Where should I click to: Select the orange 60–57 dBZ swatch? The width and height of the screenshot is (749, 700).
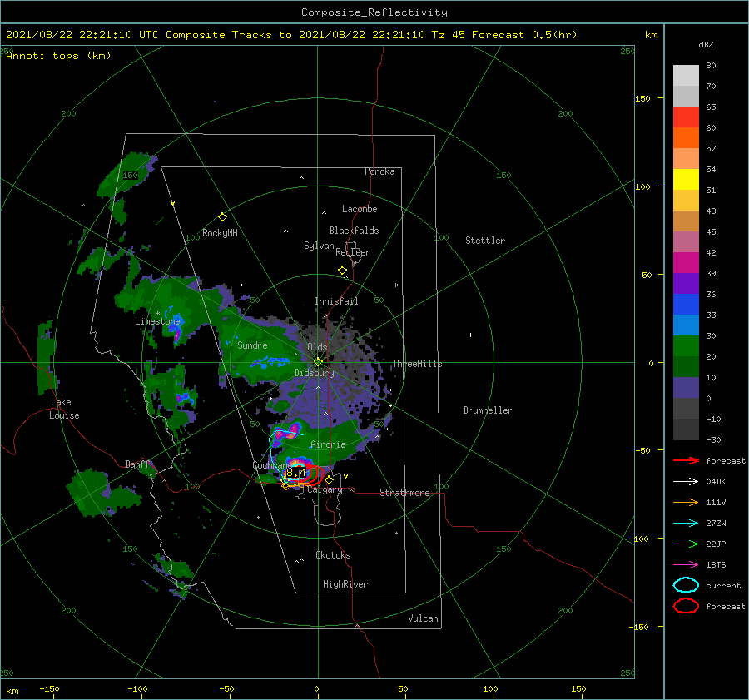coord(686,138)
